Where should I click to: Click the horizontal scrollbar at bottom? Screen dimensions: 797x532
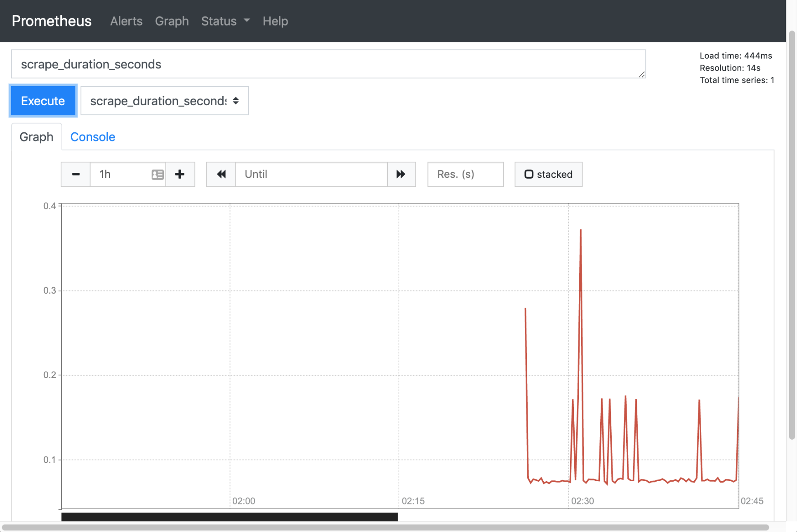point(385,527)
